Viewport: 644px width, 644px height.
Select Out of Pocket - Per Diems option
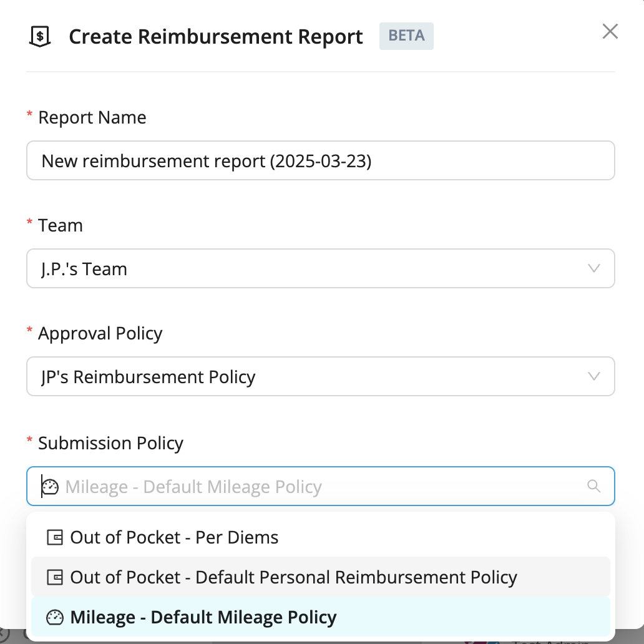coord(320,537)
